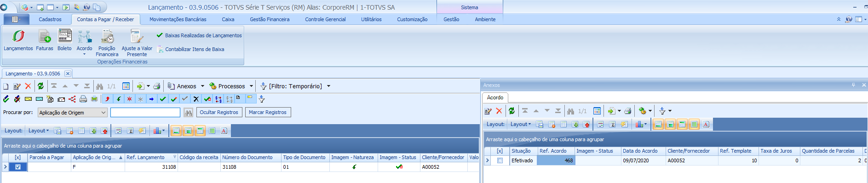Toggle select-all [x] header in Lançamento grid
868x183 pixels.
[18, 157]
